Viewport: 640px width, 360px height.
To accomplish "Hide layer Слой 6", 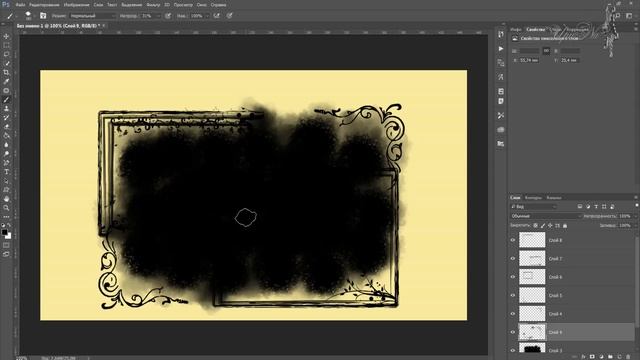I will coord(513,277).
